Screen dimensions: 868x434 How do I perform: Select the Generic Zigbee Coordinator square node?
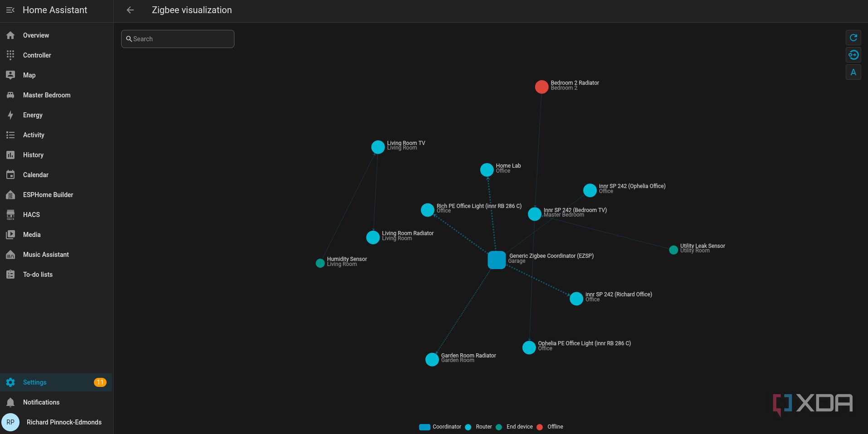pyautogui.click(x=497, y=260)
